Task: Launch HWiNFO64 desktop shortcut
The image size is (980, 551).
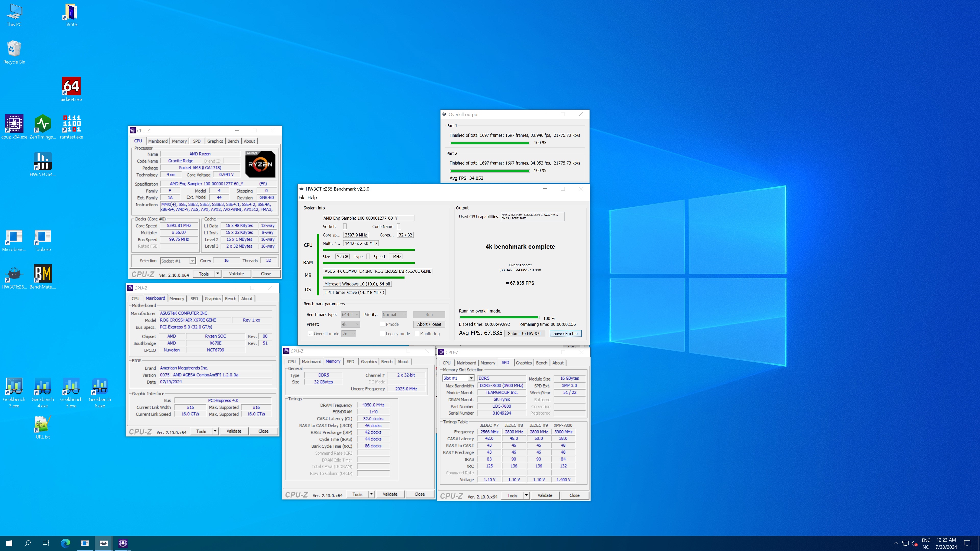Action: click(x=43, y=165)
